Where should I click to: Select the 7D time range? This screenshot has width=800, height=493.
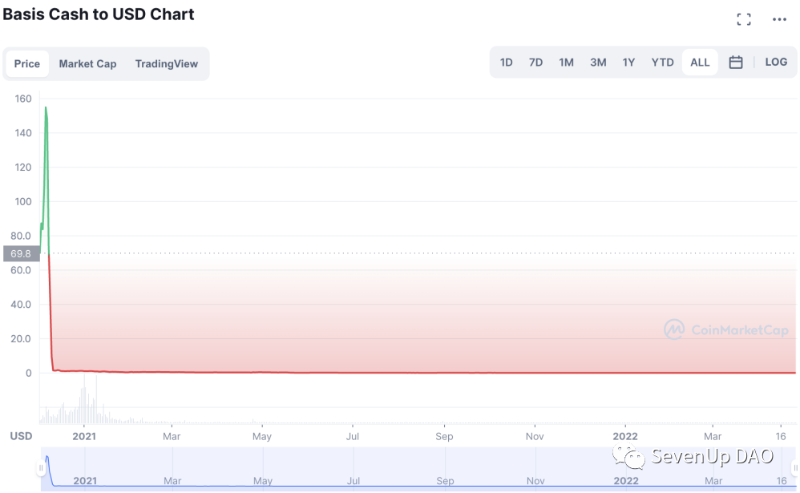536,62
